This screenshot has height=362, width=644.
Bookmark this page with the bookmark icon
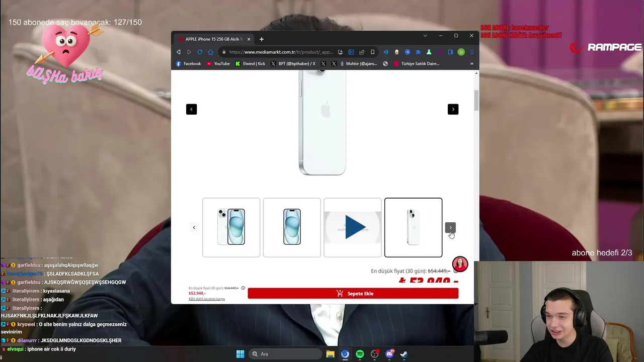pyautogui.click(x=372, y=52)
